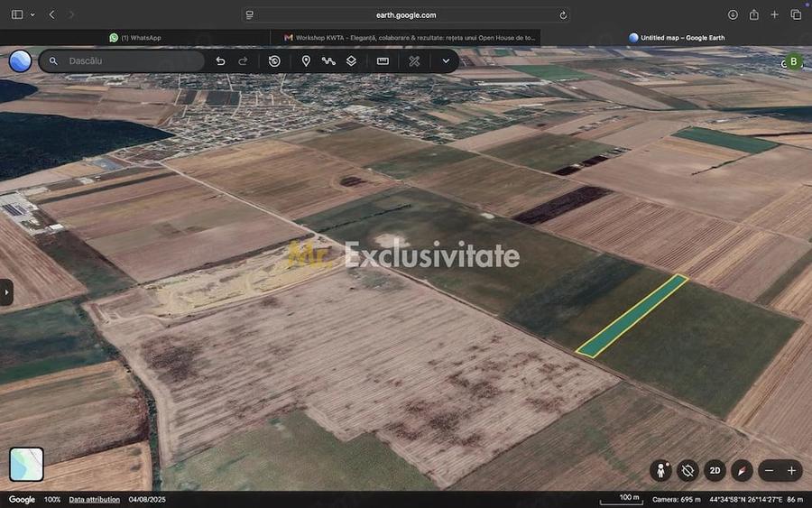Reset heading with the compass button
Screen dimensions: 812x508
click(742, 471)
